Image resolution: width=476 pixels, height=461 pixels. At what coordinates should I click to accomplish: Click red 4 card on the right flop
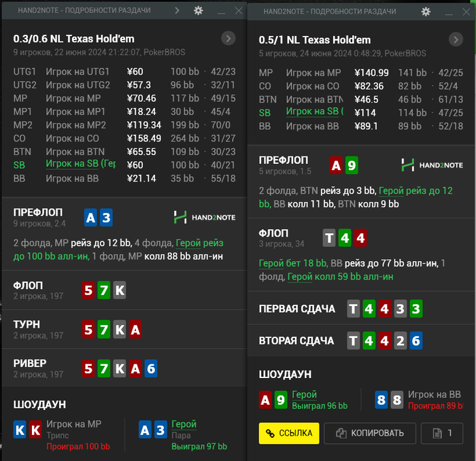(x=360, y=238)
